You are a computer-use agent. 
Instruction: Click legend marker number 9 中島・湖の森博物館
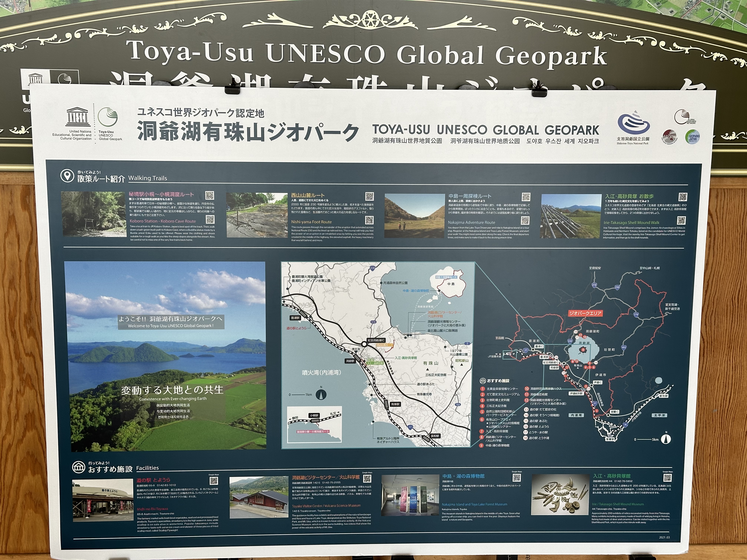point(482,445)
